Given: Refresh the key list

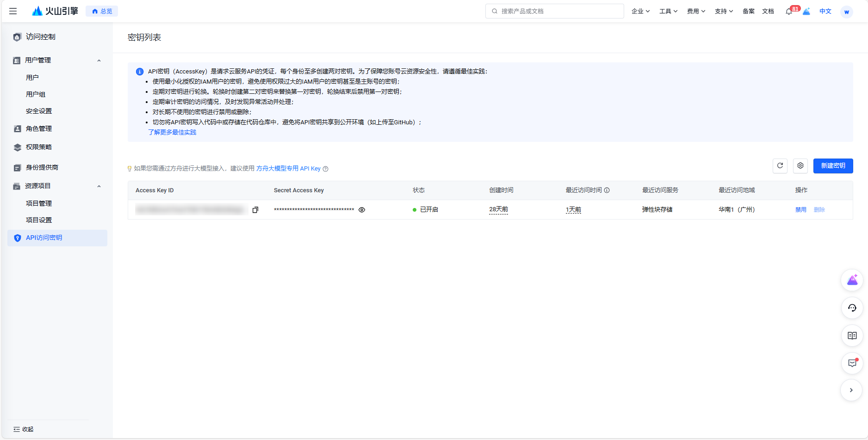Looking at the screenshot, I should pyautogui.click(x=780, y=166).
